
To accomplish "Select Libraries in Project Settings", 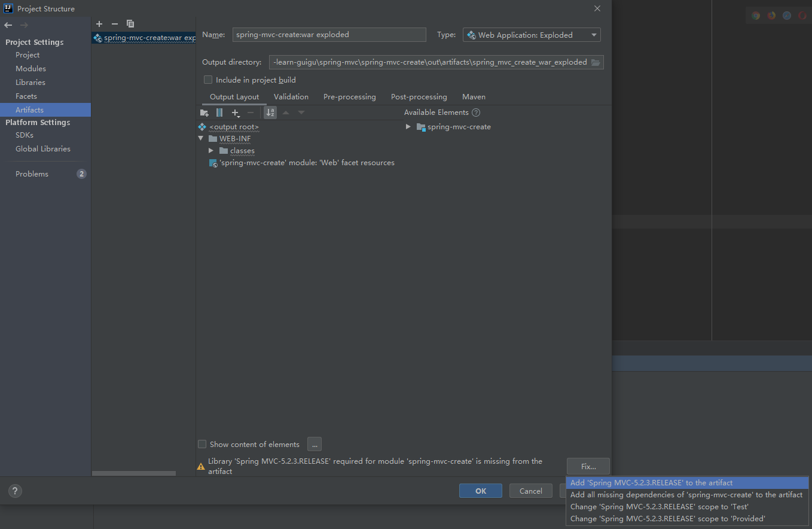I will 30,83.
